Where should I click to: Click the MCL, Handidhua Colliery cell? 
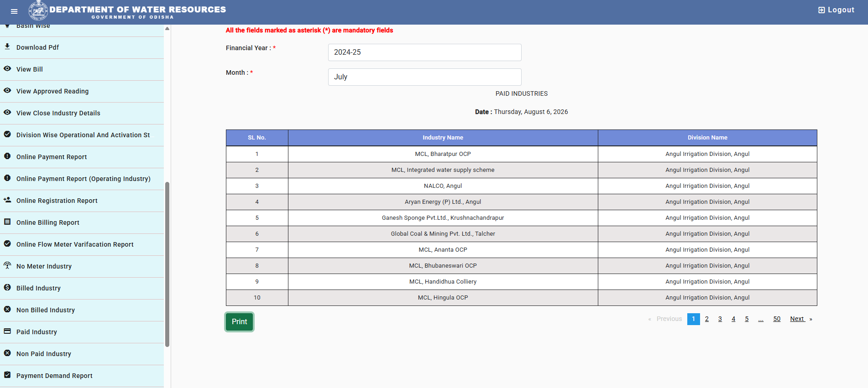[x=443, y=282]
